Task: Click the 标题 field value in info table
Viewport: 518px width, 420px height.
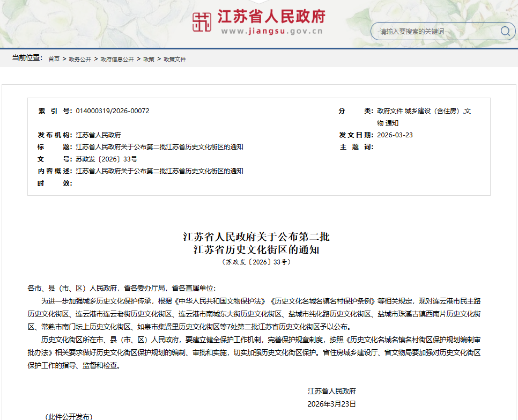Action: coord(159,147)
